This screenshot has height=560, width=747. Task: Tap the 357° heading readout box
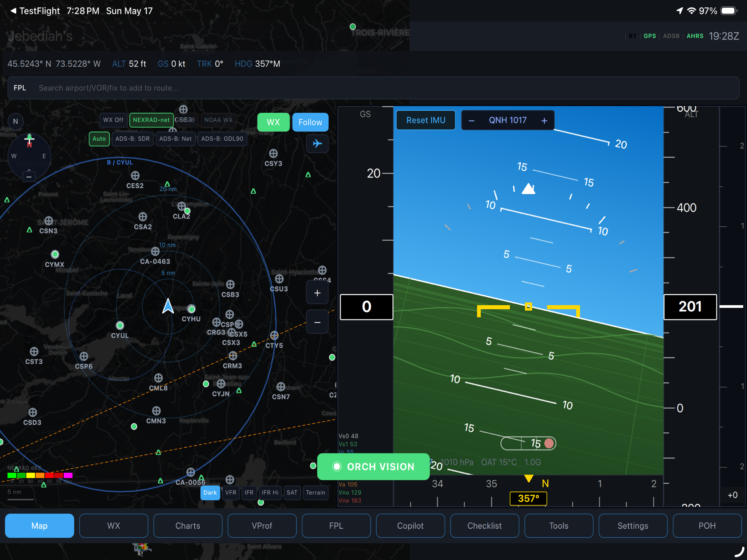[x=528, y=498]
